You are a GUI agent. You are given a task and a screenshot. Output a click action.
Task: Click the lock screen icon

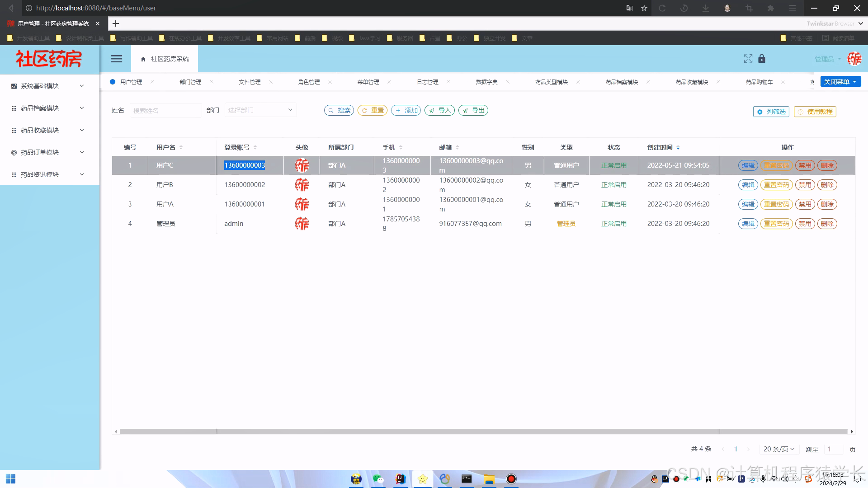tap(762, 59)
